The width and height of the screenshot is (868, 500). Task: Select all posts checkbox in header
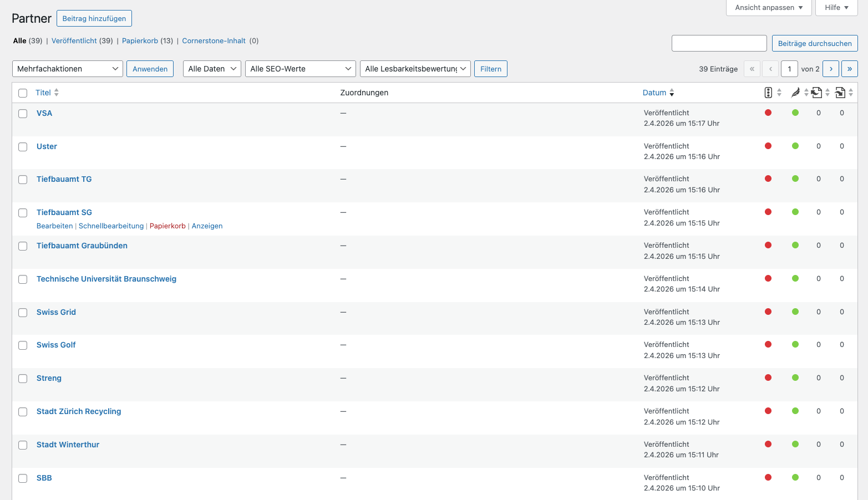tap(23, 93)
